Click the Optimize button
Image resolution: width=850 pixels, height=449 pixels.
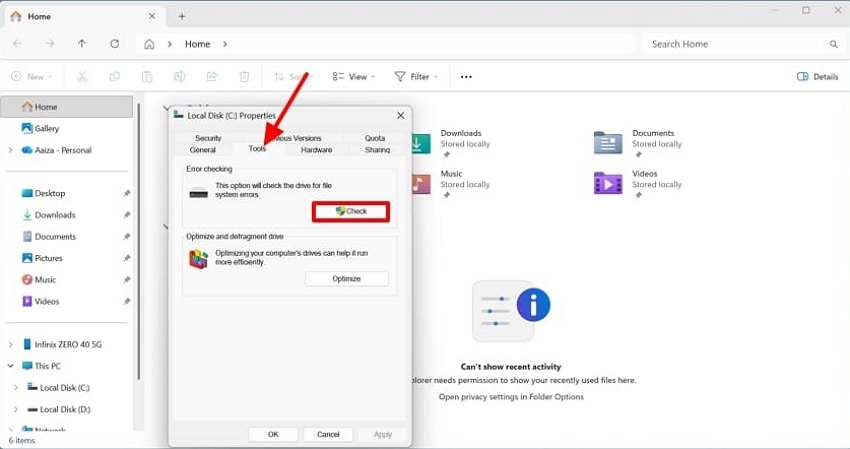pyautogui.click(x=346, y=279)
